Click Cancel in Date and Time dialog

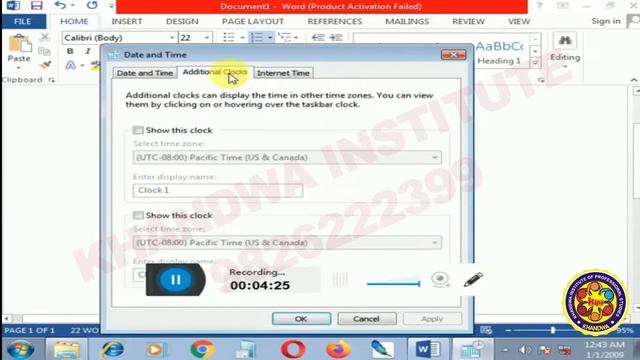(367, 319)
